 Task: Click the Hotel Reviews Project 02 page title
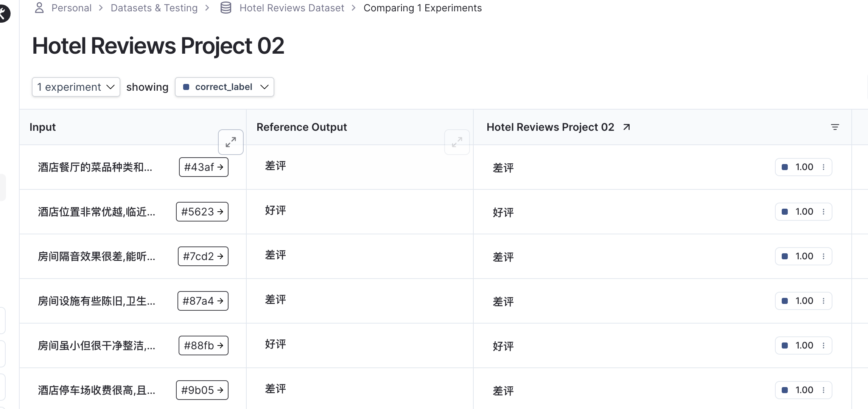(158, 46)
